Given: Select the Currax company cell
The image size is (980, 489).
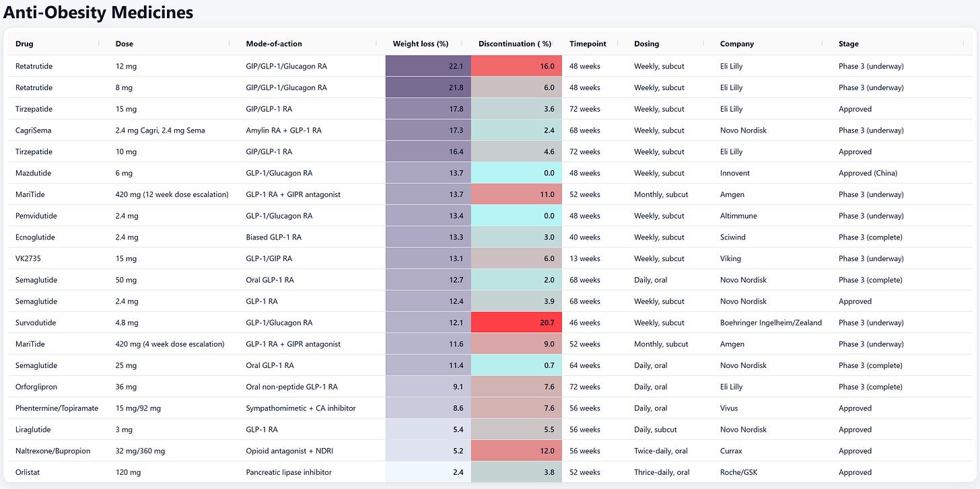Looking at the screenshot, I should click(x=732, y=451).
